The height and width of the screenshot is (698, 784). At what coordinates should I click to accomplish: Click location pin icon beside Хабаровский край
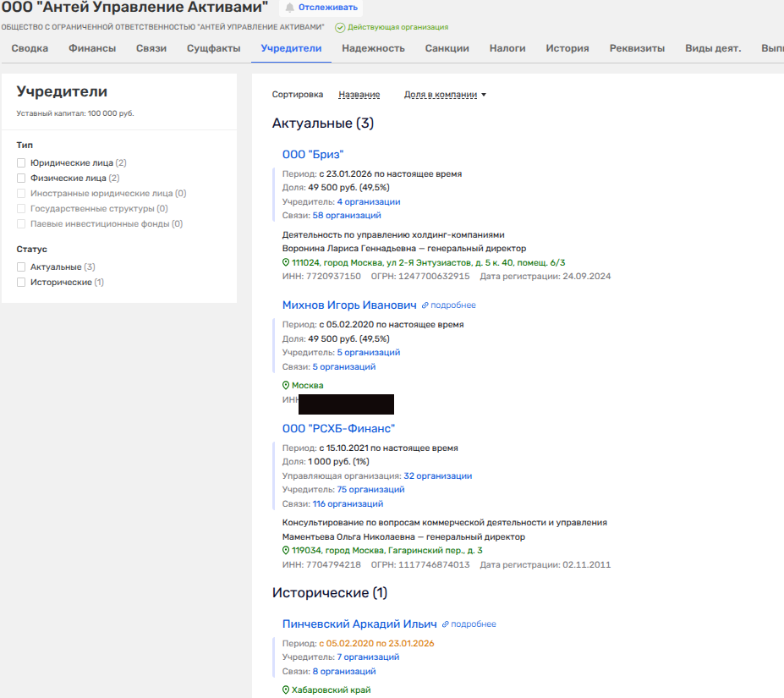pyautogui.click(x=286, y=690)
